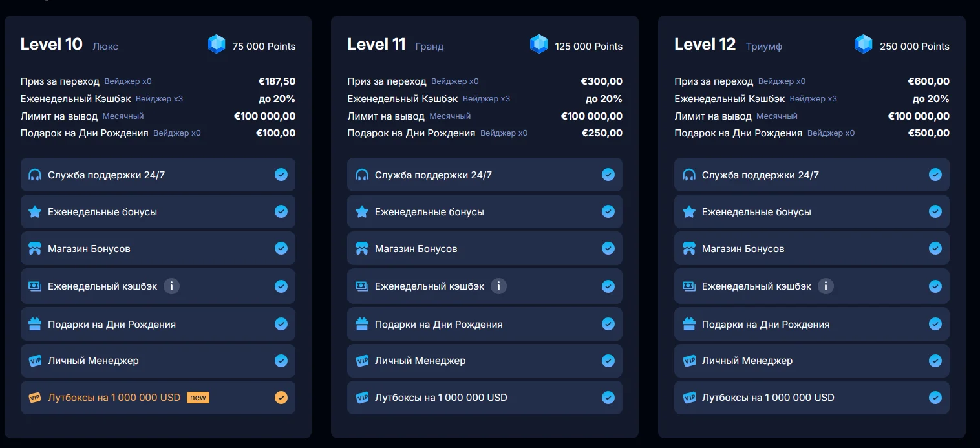The image size is (980, 448).
Task: Click the orange checkmark on Level 10 lootboxes
Action: click(281, 398)
